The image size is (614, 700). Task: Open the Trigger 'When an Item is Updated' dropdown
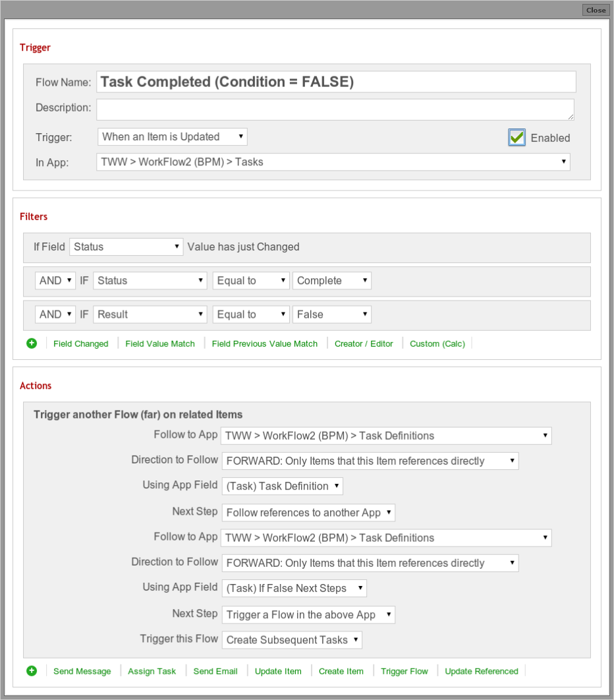pyautogui.click(x=172, y=136)
